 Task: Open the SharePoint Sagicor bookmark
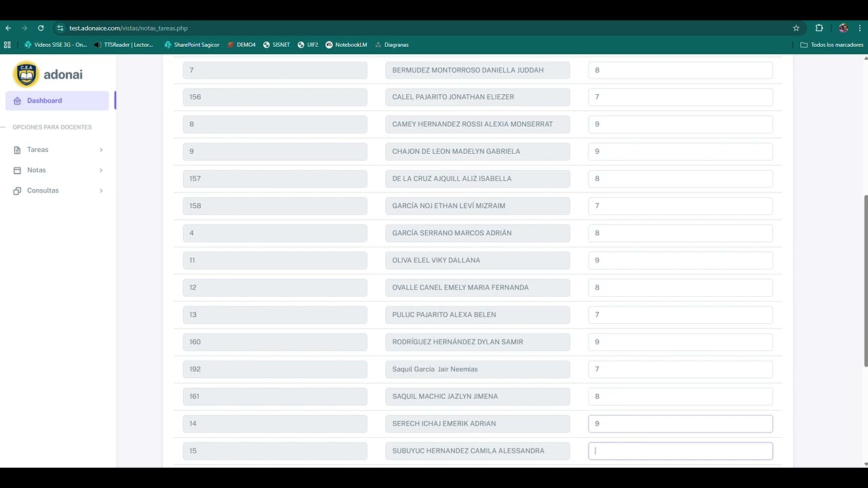(192, 45)
